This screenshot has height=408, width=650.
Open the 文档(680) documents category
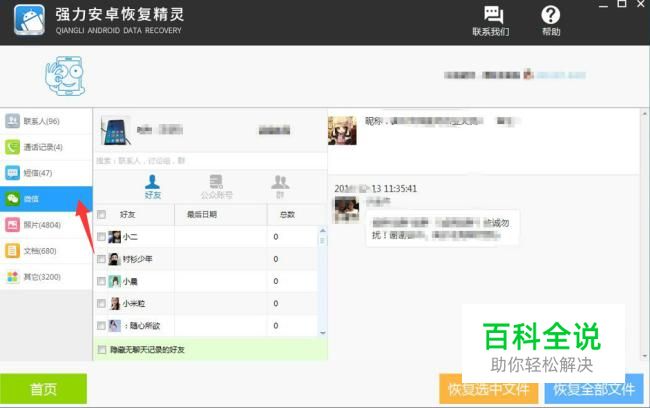46,251
